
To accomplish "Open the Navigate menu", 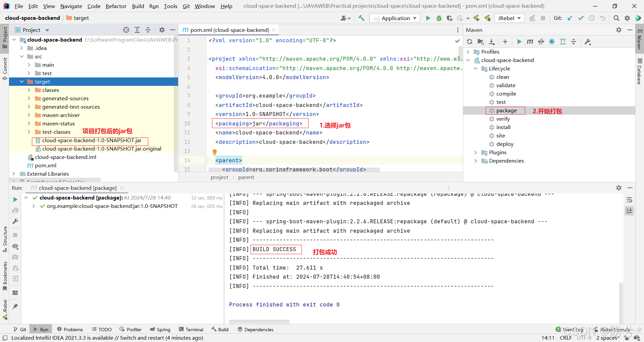I will pos(71,6).
